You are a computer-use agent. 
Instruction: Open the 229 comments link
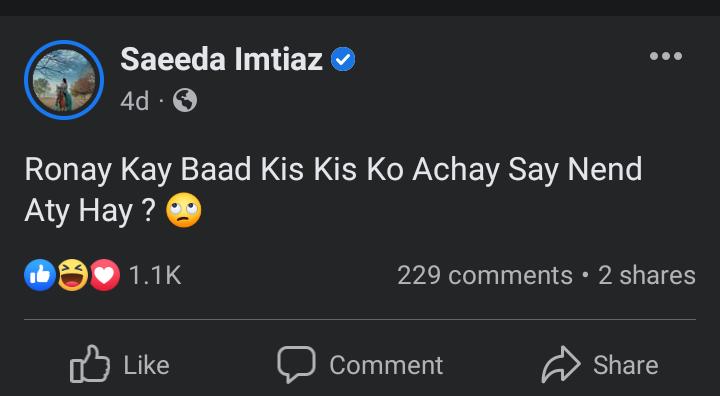[x=485, y=275]
